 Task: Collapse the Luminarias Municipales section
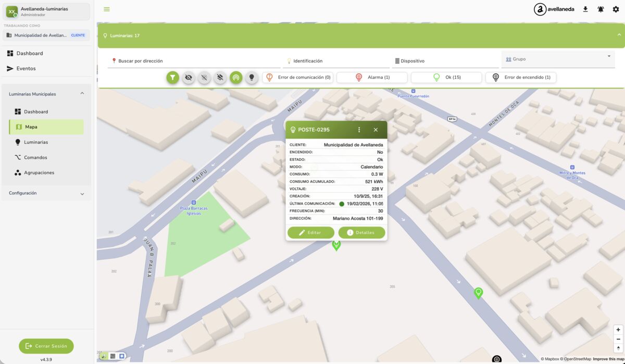tap(82, 94)
